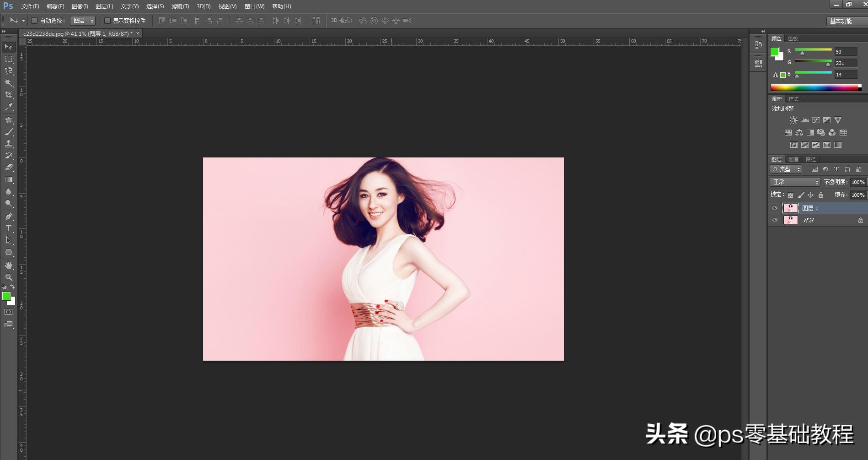The width and height of the screenshot is (868, 460).
Task: Select the Crop tool
Action: [9, 95]
